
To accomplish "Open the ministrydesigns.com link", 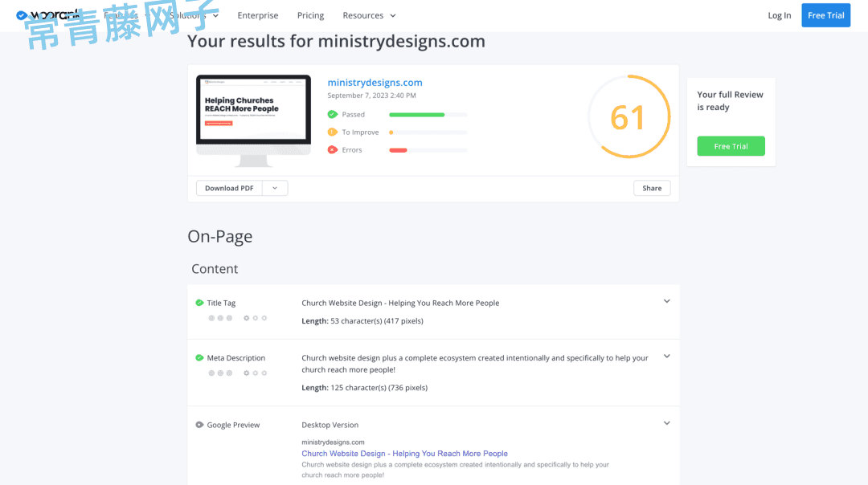I will coord(375,83).
